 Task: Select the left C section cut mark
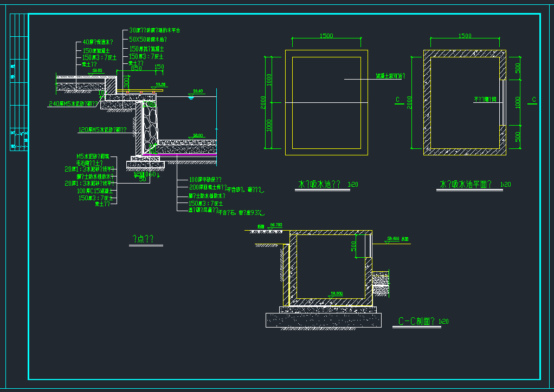click(x=399, y=100)
